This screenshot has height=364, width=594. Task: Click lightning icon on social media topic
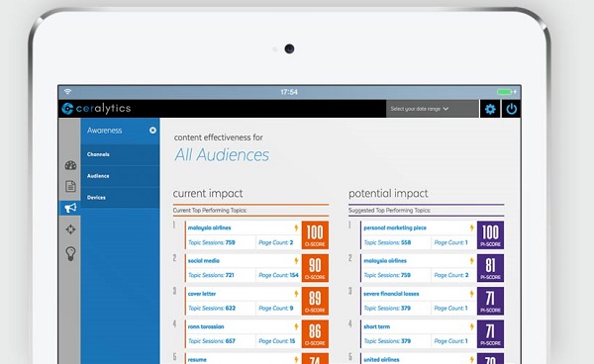pyautogui.click(x=296, y=261)
